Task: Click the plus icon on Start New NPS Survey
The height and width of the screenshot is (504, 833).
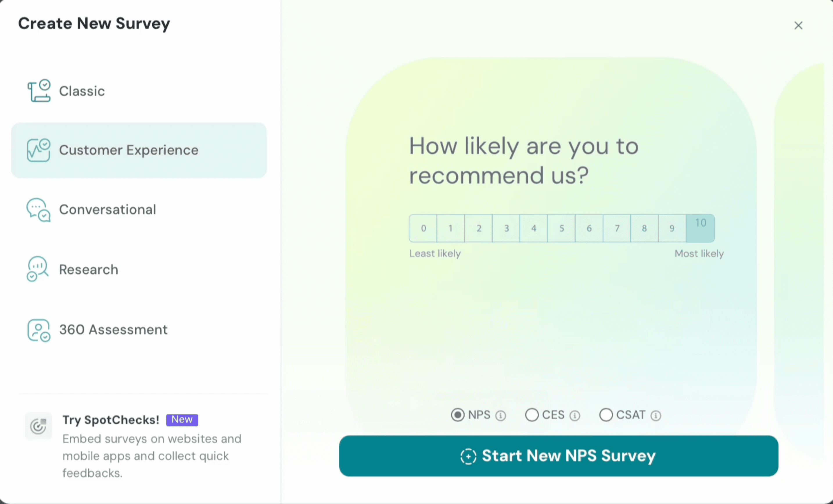Action: pyautogui.click(x=468, y=456)
